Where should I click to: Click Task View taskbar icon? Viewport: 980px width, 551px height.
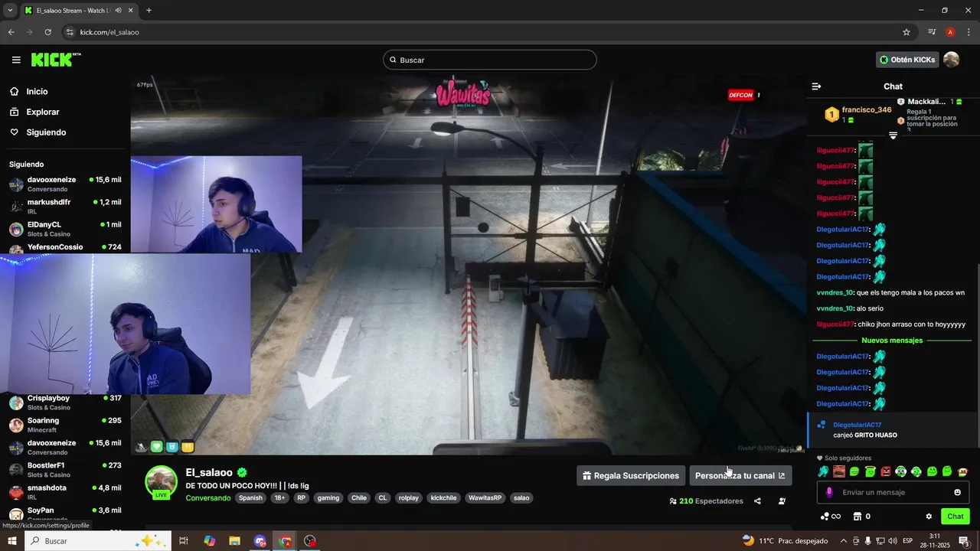184,540
